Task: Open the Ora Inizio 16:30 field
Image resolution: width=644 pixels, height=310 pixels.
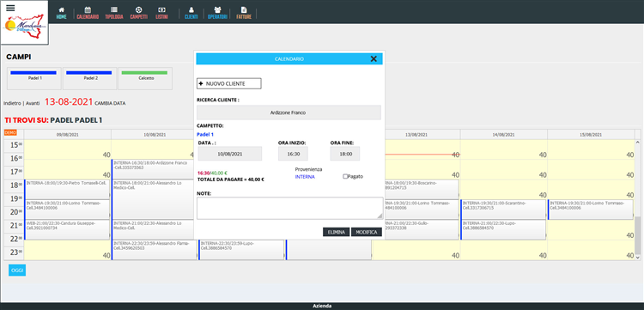Action: coord(293,154)
